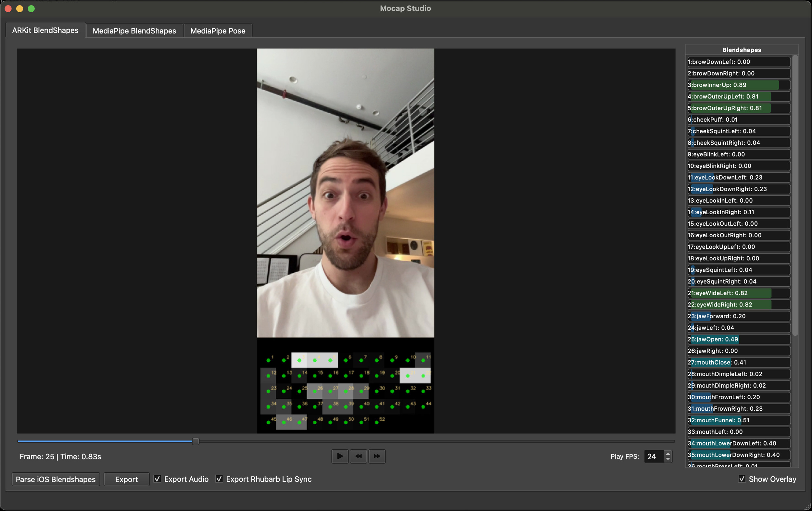Open the MediaPipe Pose tab

(x=218, y=30)
